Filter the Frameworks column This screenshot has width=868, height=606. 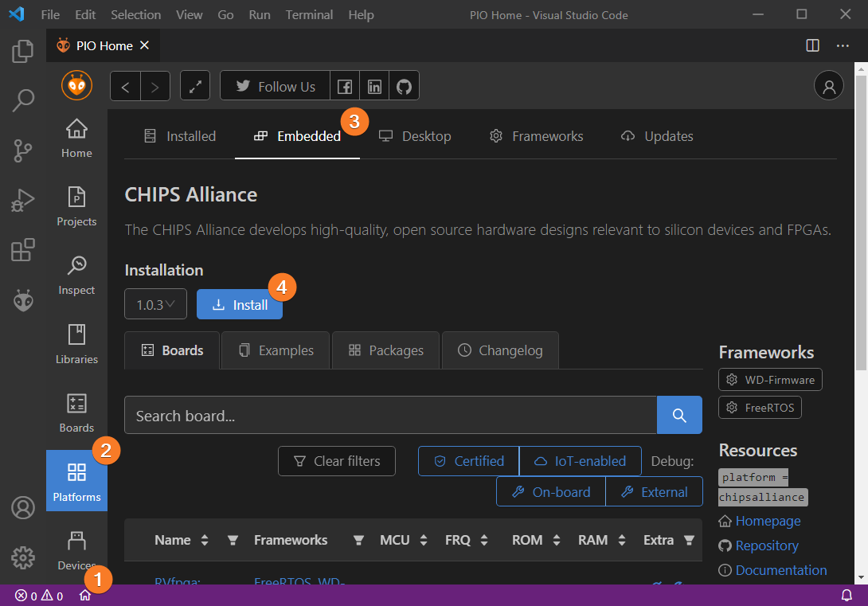coord(358,540)
